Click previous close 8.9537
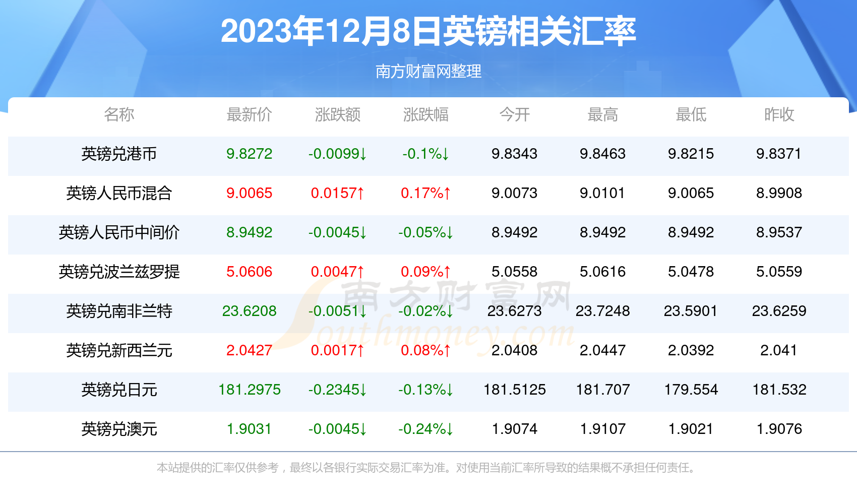Viewport: 857px width, 504px height. (x=779, y=232)
